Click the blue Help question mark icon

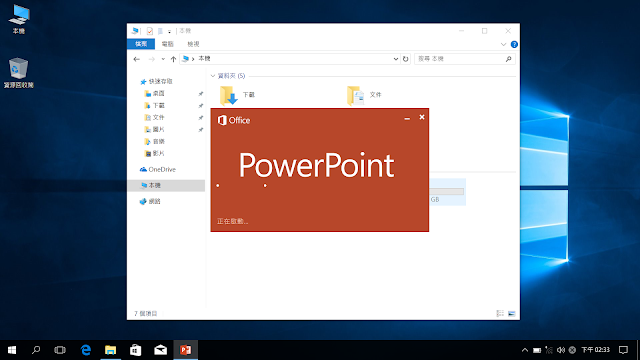(514, 44)
